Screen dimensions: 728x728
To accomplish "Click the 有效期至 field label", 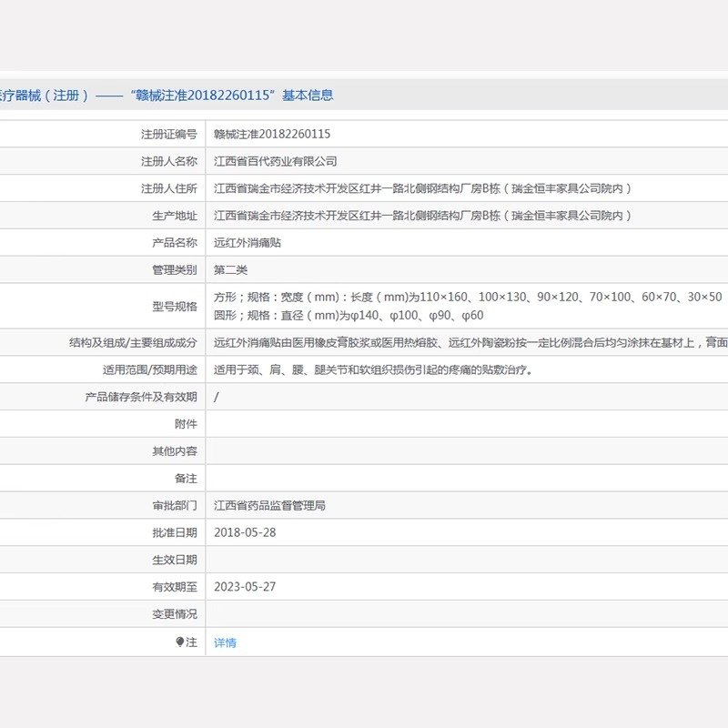I will [x=175, y=587].
